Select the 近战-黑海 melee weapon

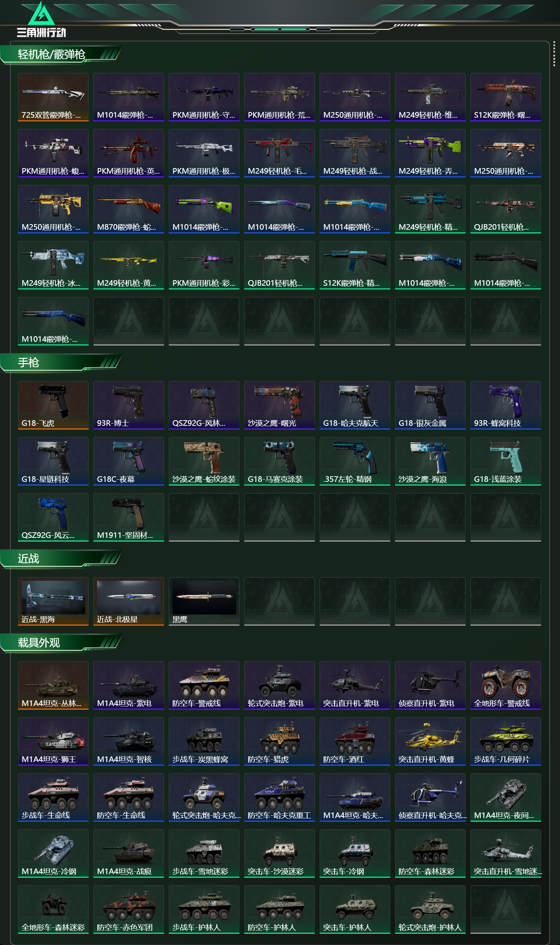[53, 601]
